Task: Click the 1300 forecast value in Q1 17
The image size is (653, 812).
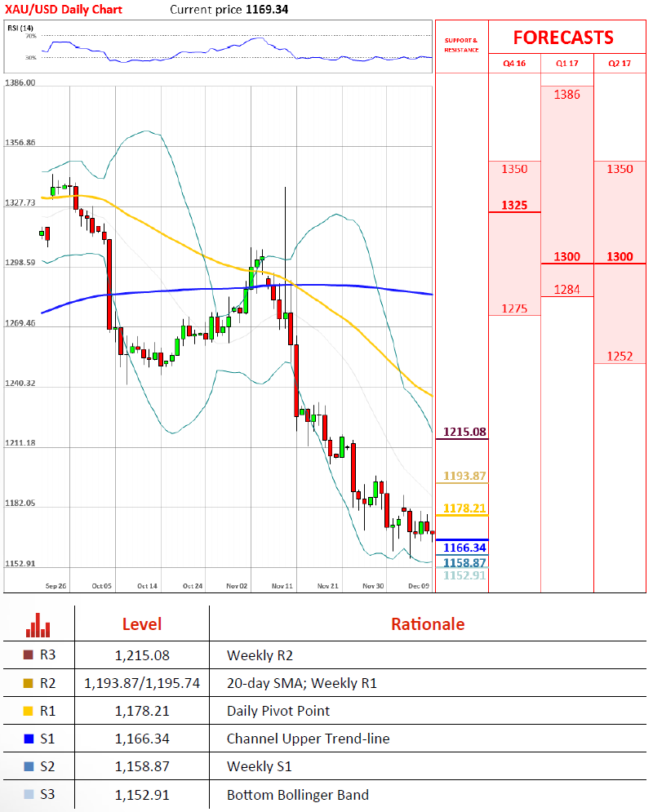Action: tap(567, 256)
